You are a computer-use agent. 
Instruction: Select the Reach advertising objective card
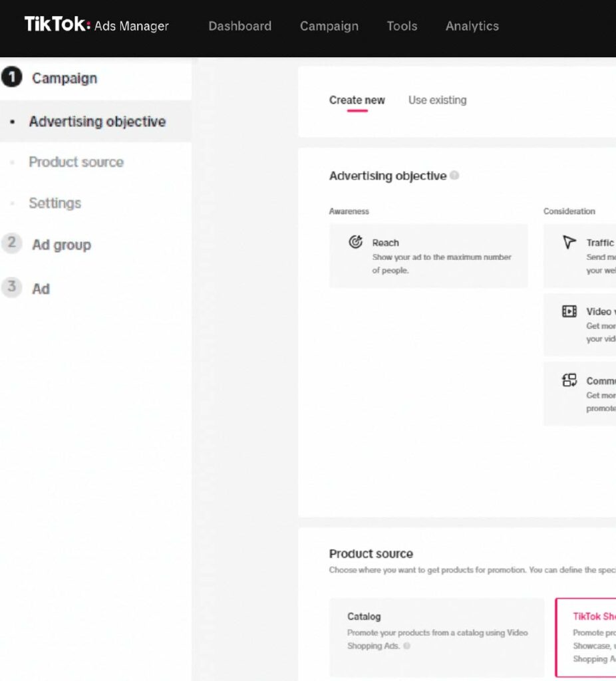[428, 256]
